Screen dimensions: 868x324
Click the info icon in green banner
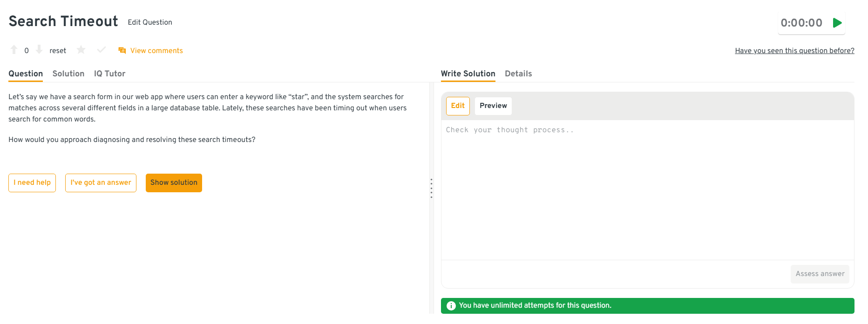pyautogui.click(x=451, y=306)
